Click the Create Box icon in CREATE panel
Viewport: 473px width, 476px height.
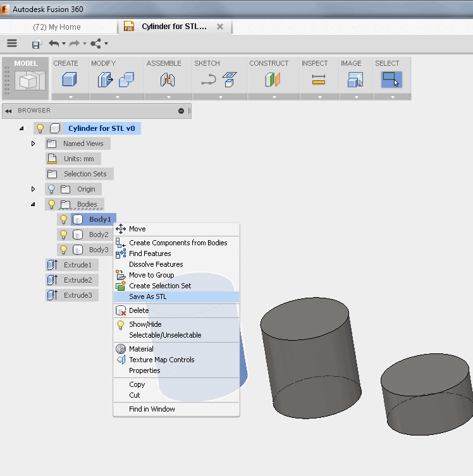[70, 80]
